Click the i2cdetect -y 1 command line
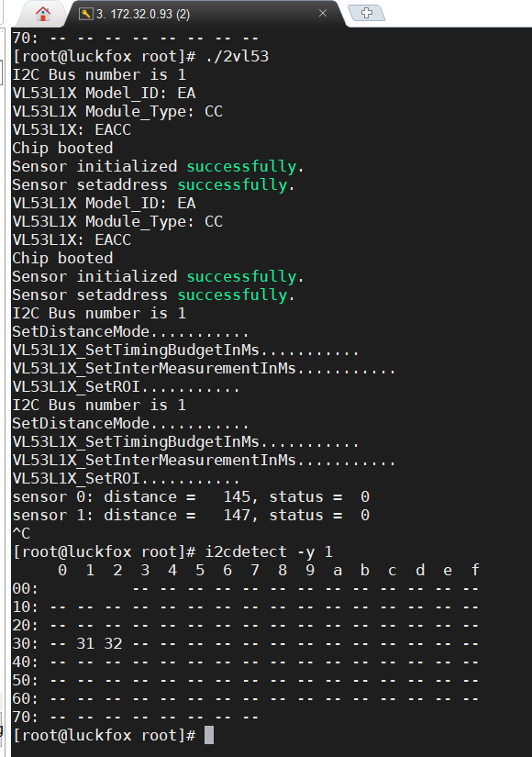Screen dimensions: 532x757 pyautogui.click(x=269, y=551)
